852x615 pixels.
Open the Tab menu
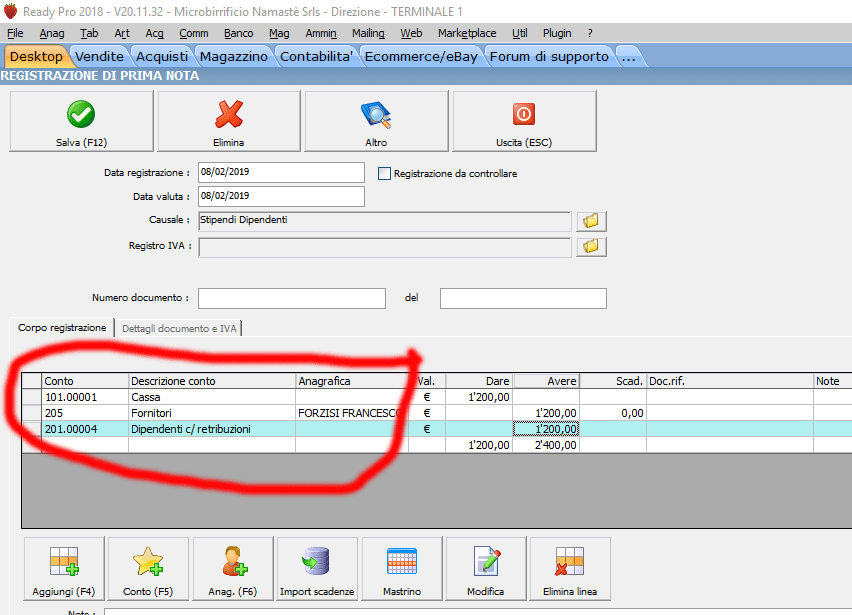(89, 33)
